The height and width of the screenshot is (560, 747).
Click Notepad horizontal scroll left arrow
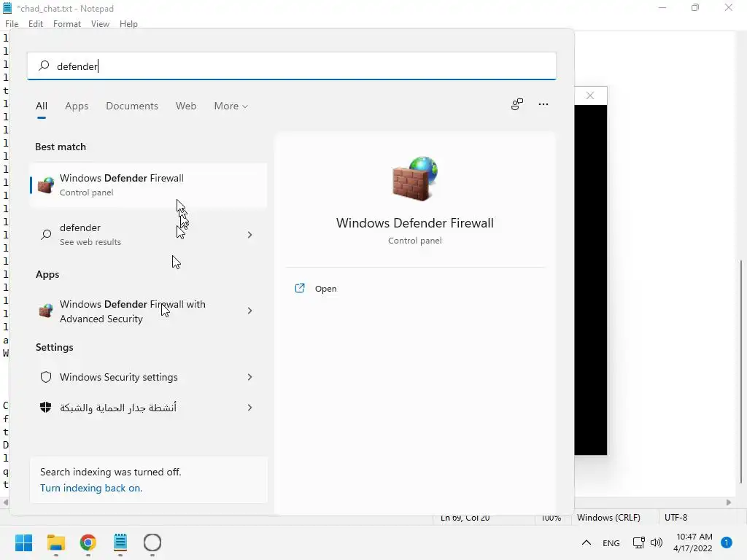[x=5, y=502]
